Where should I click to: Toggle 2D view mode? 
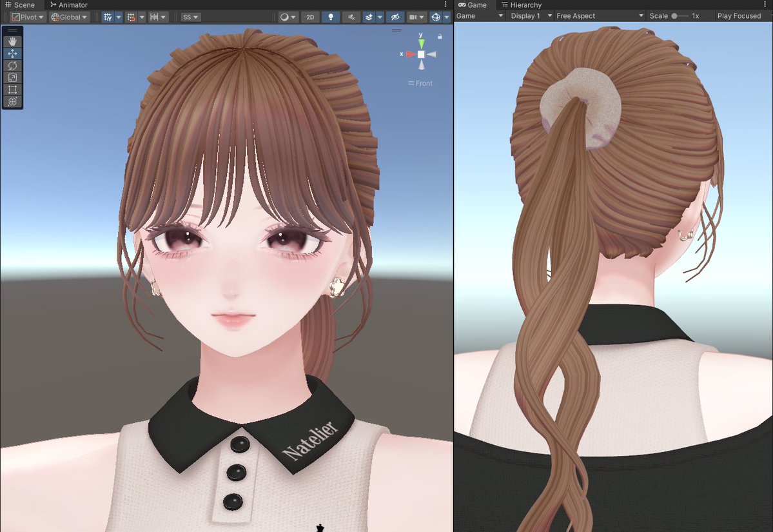[x=310, y=17]
